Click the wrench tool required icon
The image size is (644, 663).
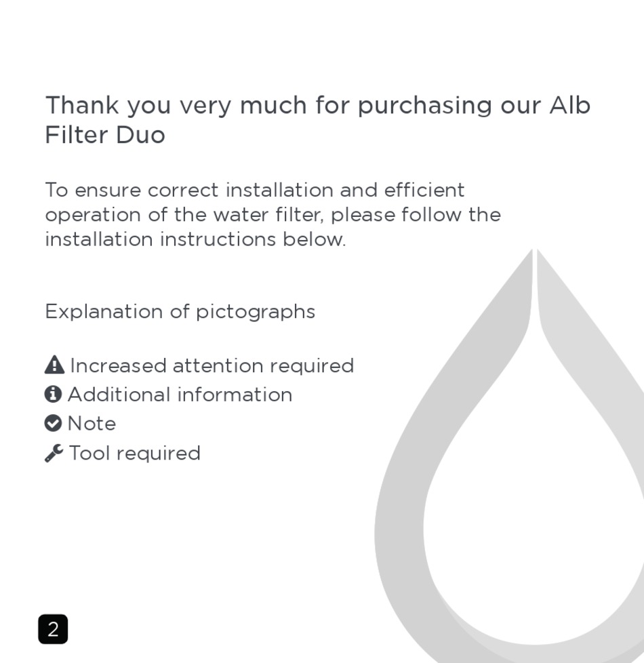(54, 453)
